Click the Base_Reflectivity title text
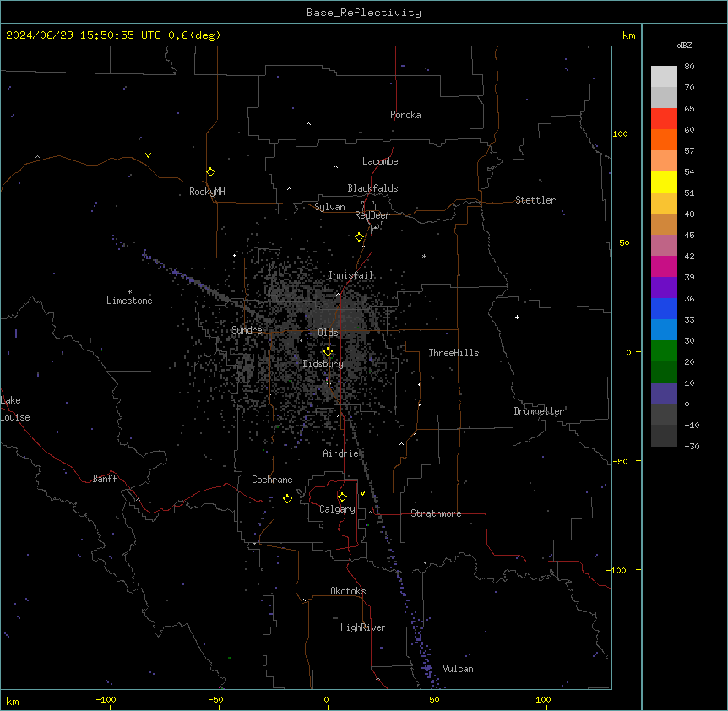The height and width of the screenshot is (711, 728). click(364, 13)
